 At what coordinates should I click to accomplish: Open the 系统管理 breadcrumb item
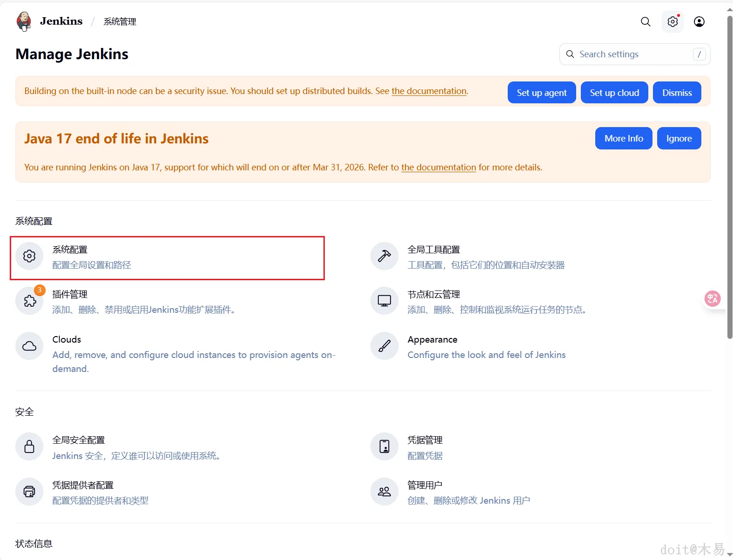tap(119, 21)
